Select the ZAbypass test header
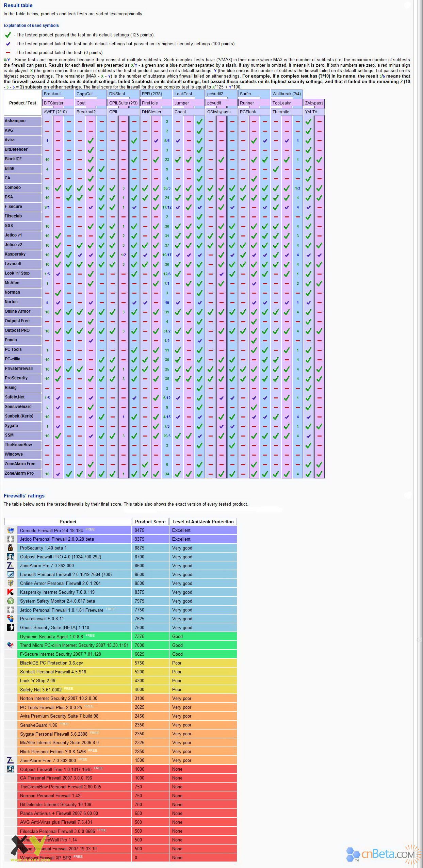 (314, 103)
